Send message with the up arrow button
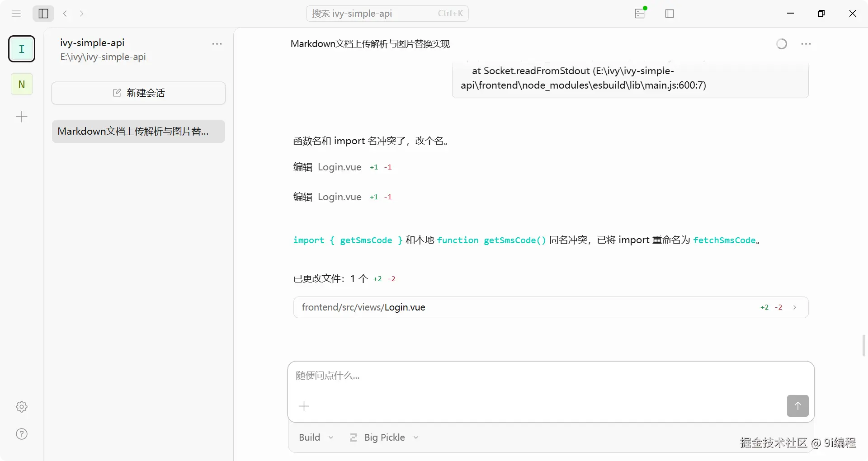This screenshot has height=461, width=868. click(798, 406)
